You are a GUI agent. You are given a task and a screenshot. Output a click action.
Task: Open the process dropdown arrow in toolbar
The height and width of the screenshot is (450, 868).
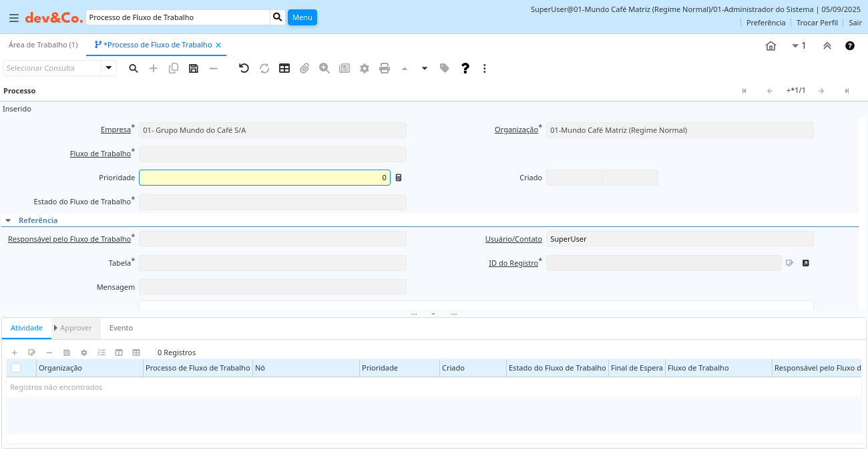point(424,68)
